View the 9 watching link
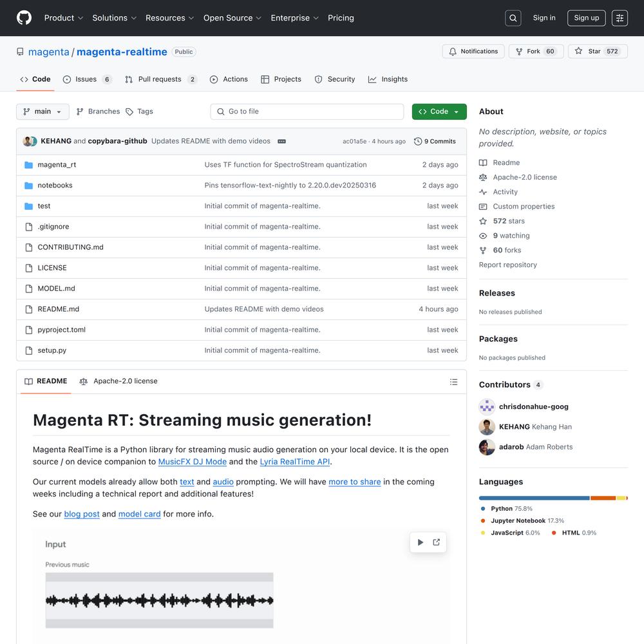Viewport: 644px width, 644px height. tap(511, 236)
